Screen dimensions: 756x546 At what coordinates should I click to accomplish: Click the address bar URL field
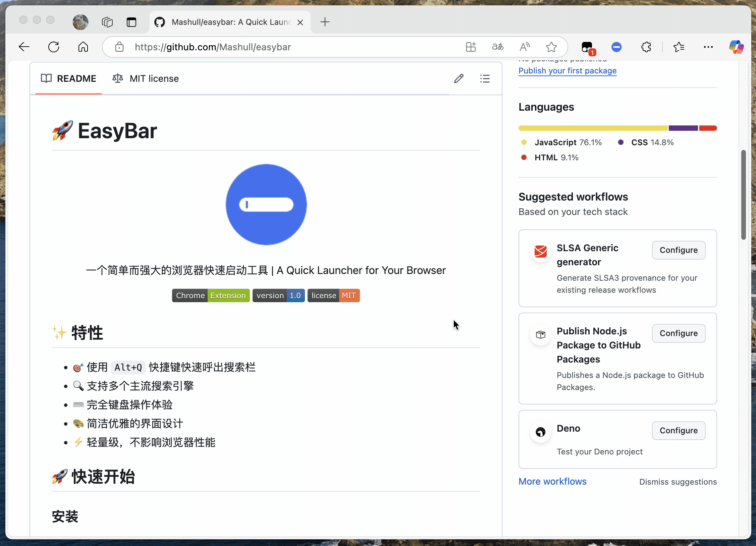click(288, 47)
